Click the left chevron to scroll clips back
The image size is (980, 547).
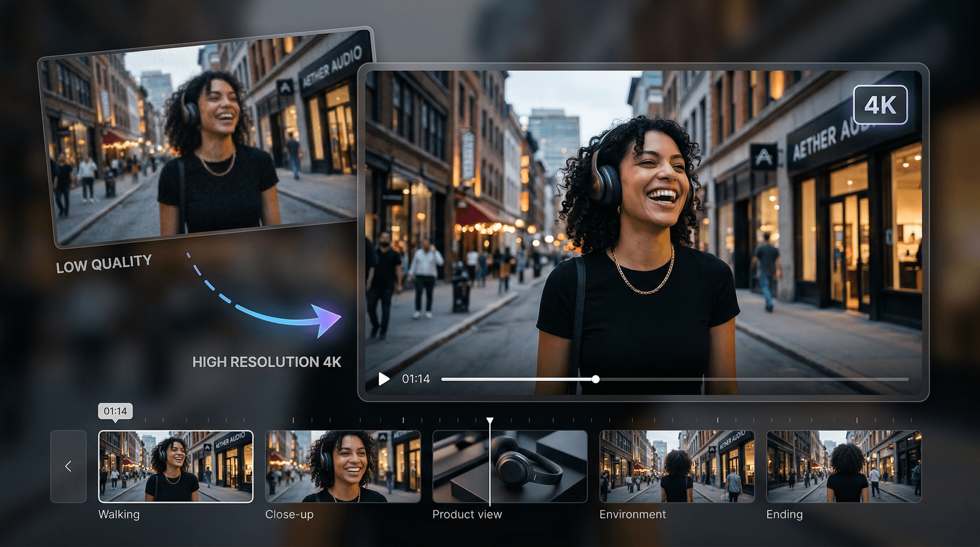tap(68, 467)
